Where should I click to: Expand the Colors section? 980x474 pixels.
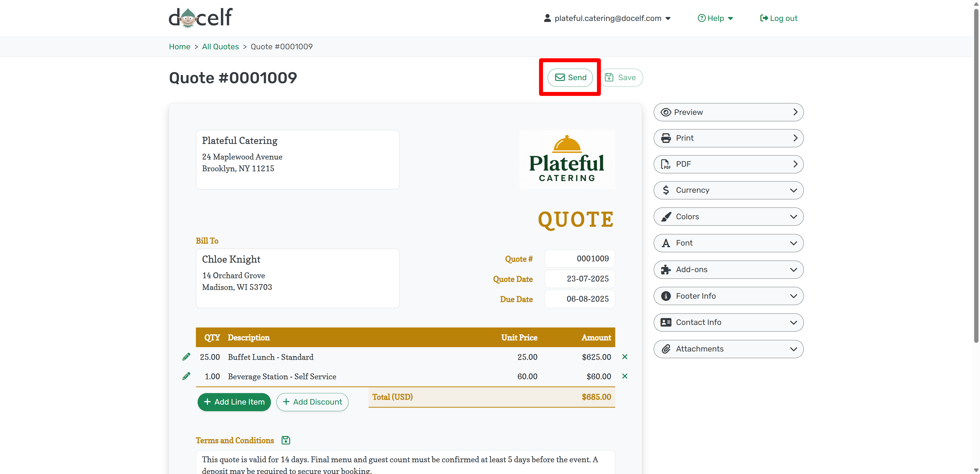[x=728, y=217]
